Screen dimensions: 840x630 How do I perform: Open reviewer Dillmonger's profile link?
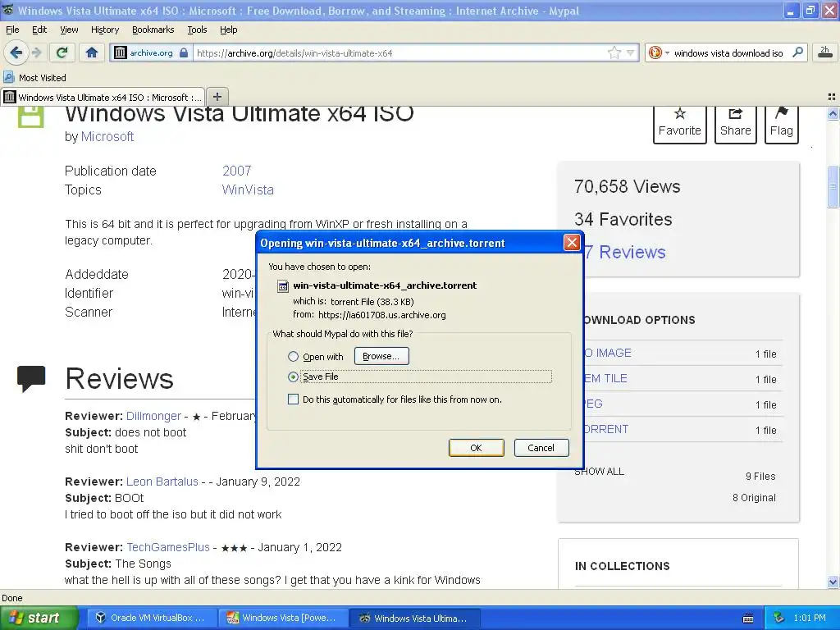pos(153,416)
